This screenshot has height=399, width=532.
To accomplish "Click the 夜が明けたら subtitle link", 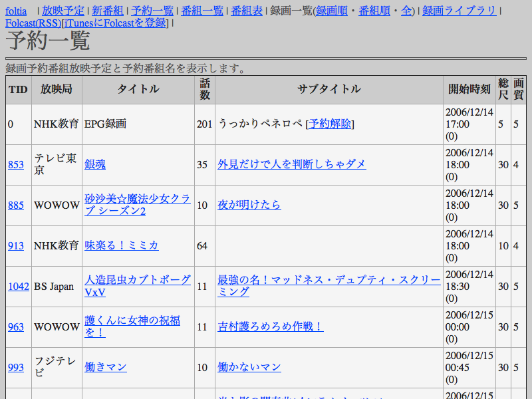I will [x=249, y=205].
